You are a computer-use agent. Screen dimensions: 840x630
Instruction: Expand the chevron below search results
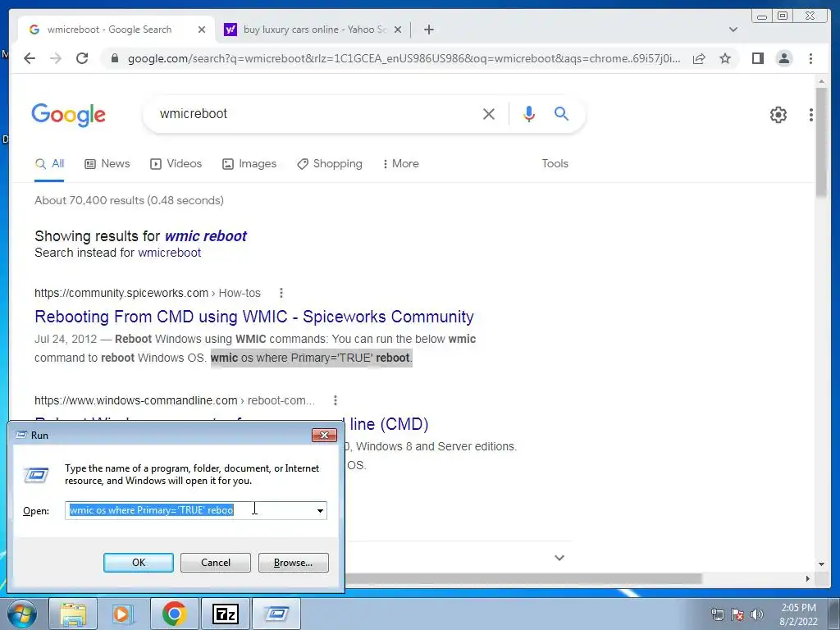559,558
